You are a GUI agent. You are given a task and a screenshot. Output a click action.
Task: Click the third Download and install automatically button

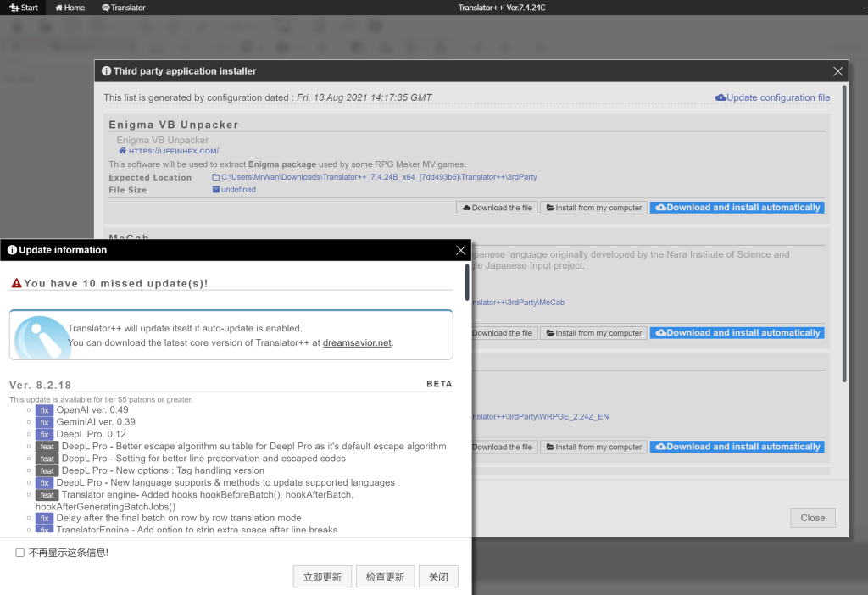tap(737, 447)
